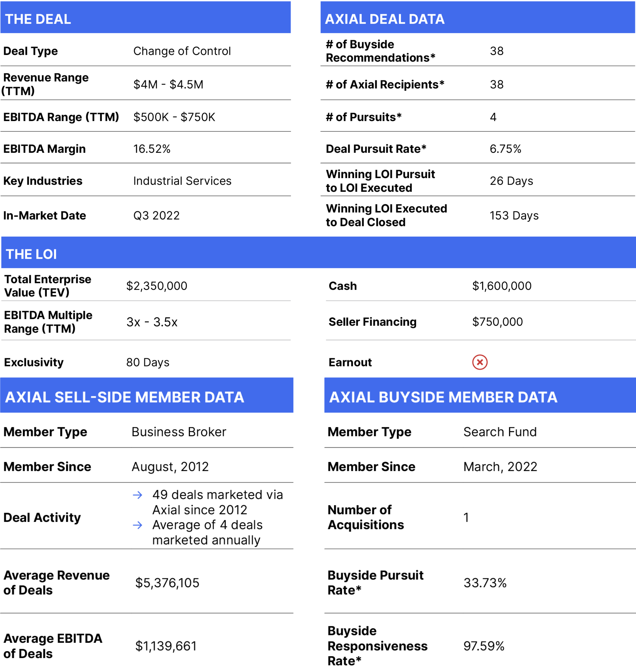Click the '6.75%' Deal Pursuit Rate value
This screenshot has height=672, width=636.
[x=506, y=148]
